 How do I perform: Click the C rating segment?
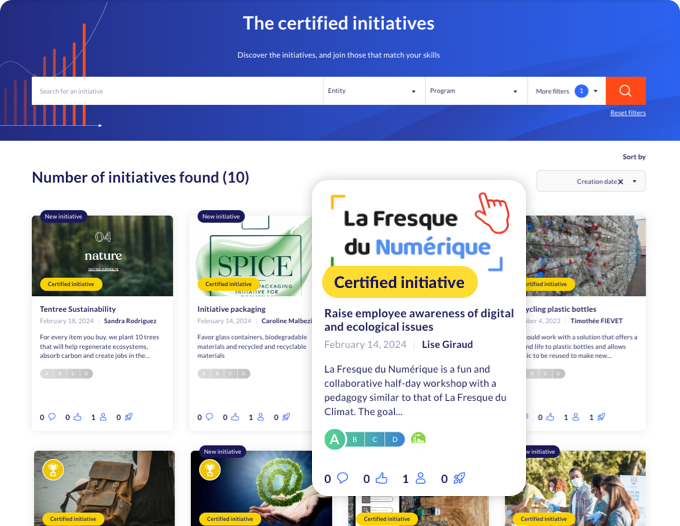(x=375, y=439)
